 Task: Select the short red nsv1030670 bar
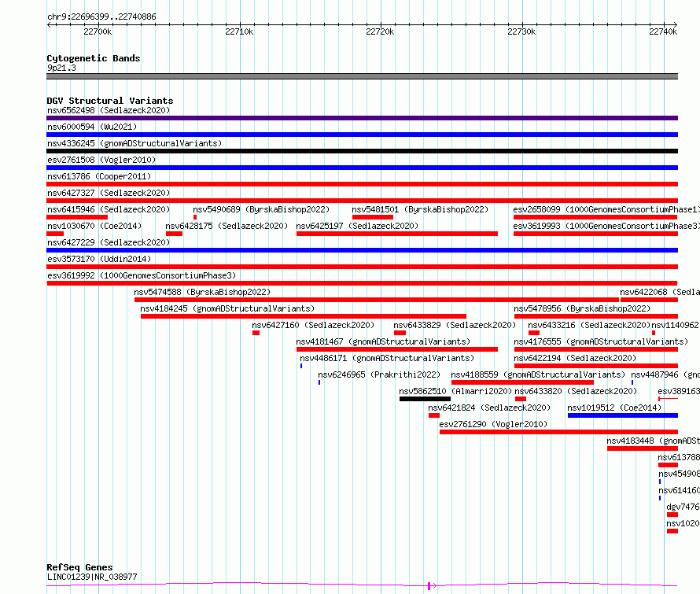[55, 234]
